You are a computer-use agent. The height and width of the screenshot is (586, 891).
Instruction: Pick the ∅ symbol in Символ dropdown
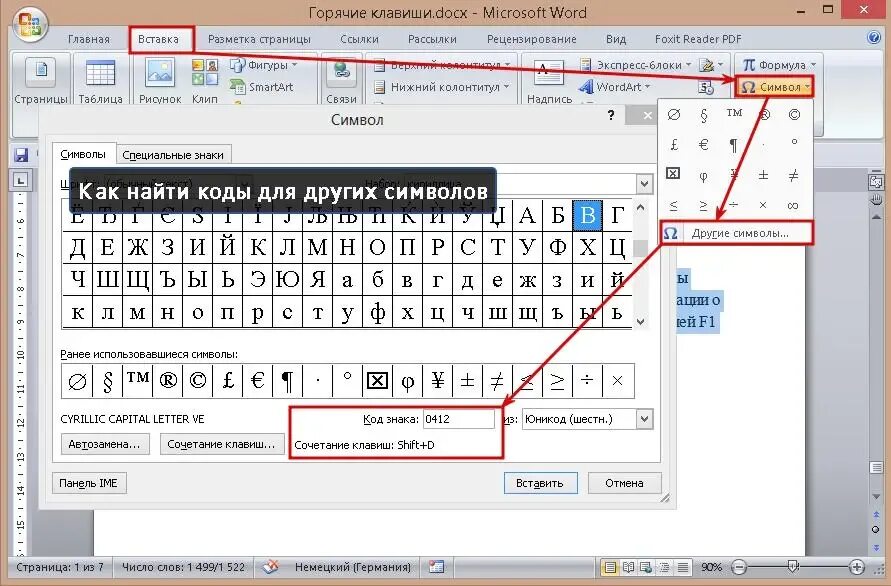click(x=674, y=115)
